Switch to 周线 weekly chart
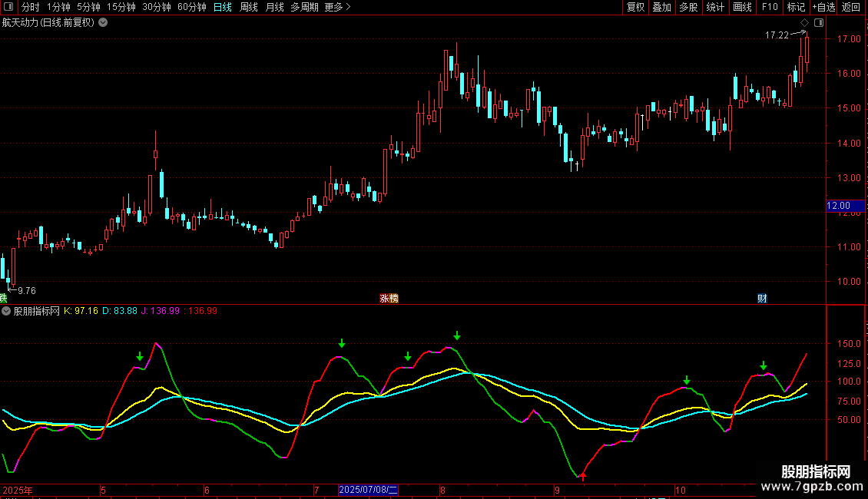Screen dimensions: 868x499 249,7
